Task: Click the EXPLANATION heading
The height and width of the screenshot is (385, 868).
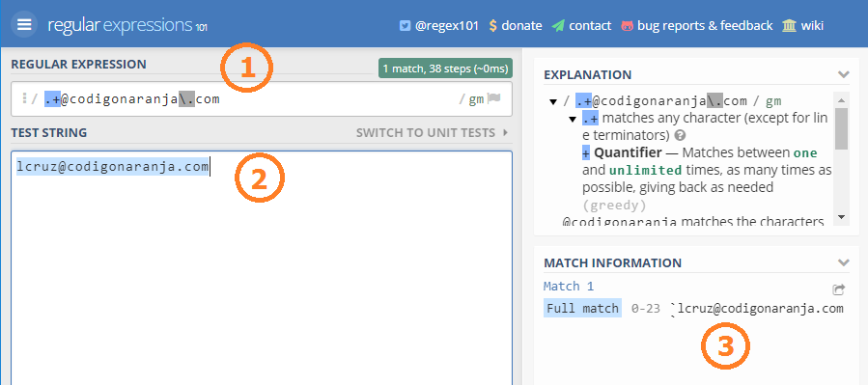Action: point(588,74)
